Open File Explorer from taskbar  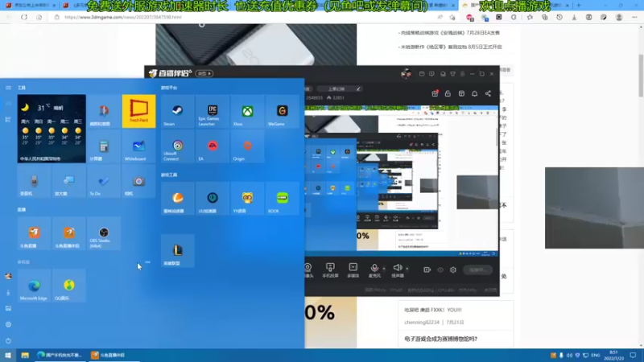tap(25, 355)
